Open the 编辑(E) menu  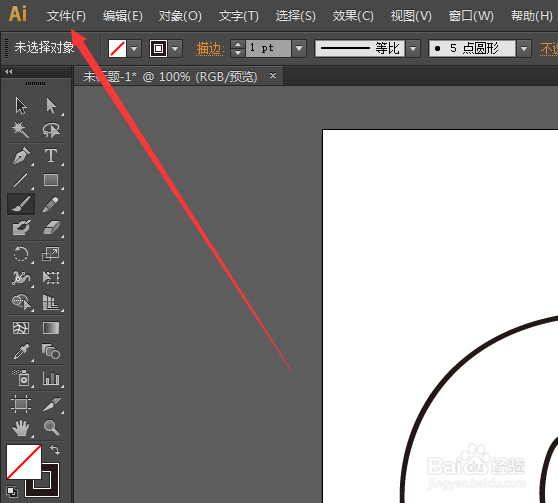[122, 16]
